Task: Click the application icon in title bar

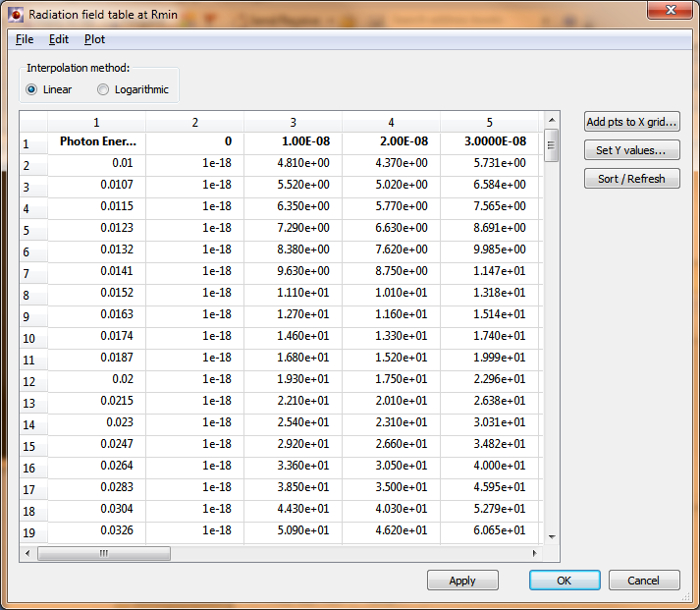Action: [15, 14]
